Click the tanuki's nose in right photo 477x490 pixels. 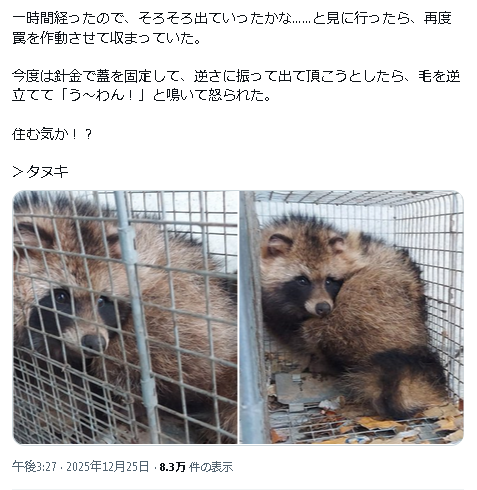322,308
